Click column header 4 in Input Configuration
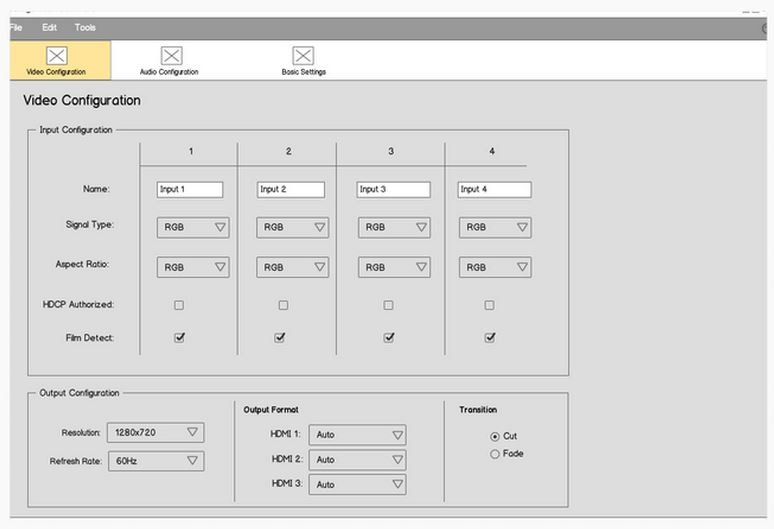774x529 pixels. coord(492,151)
